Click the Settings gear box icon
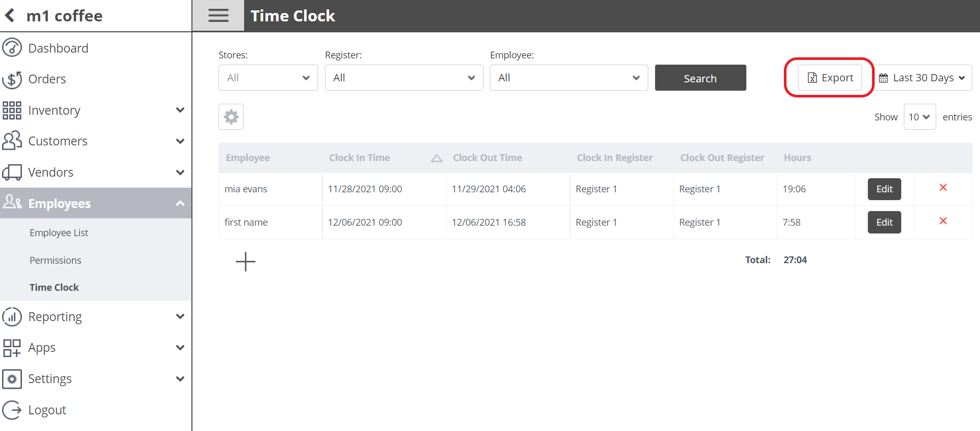 (x=12, y=379)
